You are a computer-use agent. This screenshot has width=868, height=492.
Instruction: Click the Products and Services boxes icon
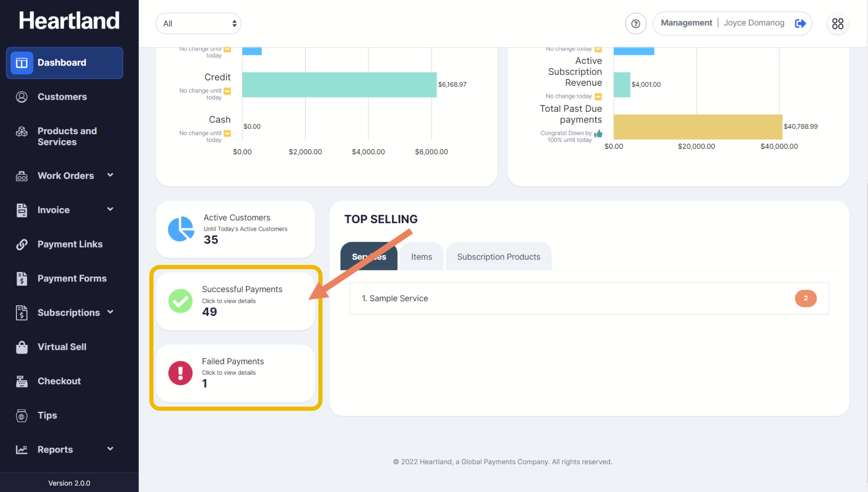(x=22, y=132)
